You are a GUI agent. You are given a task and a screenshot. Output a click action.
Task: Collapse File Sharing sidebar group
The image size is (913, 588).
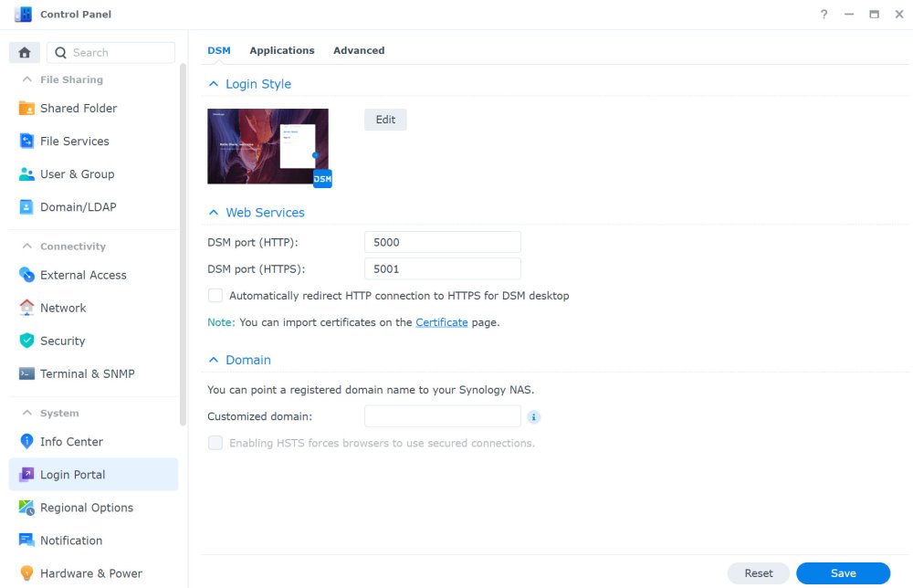(x=26, y=79)
